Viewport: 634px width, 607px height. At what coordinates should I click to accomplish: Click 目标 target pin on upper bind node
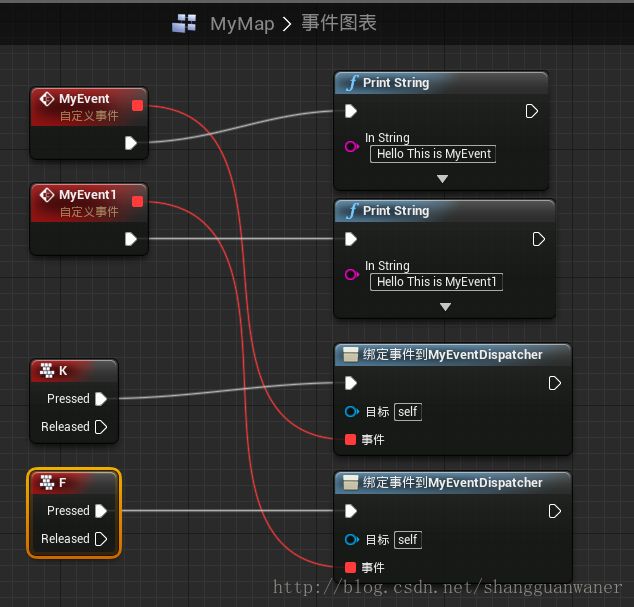tap(352, 412)
